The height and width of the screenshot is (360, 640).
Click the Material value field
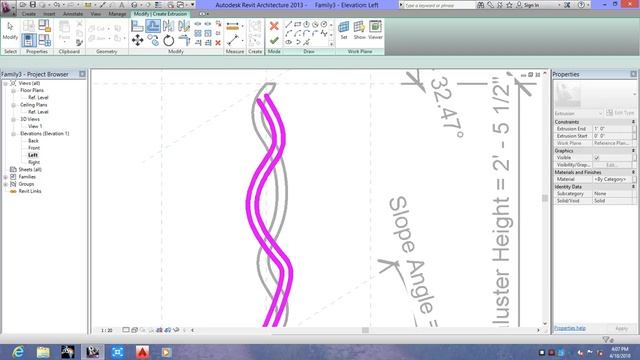click(x=613, y=179)
